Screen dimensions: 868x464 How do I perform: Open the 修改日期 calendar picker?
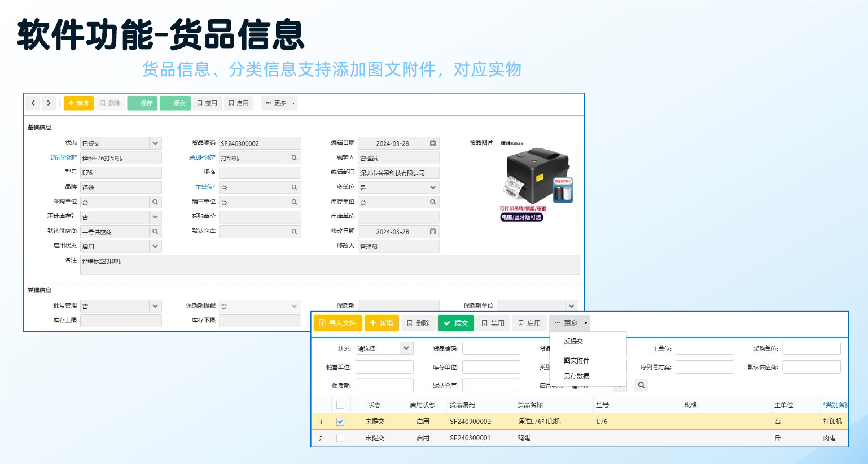pyautogui.click(x=433, y=231)
